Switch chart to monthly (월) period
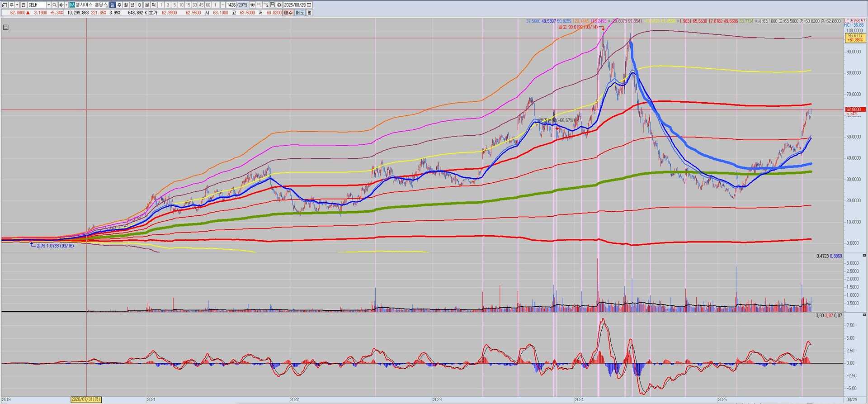The image size is (868, 404). tap(126, 5)
